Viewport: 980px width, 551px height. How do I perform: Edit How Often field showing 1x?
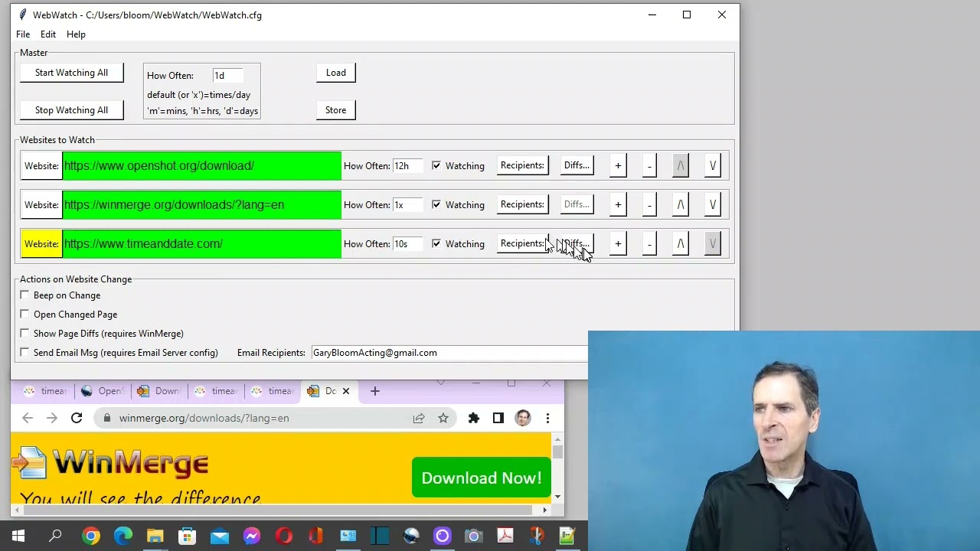coord(407,205)
